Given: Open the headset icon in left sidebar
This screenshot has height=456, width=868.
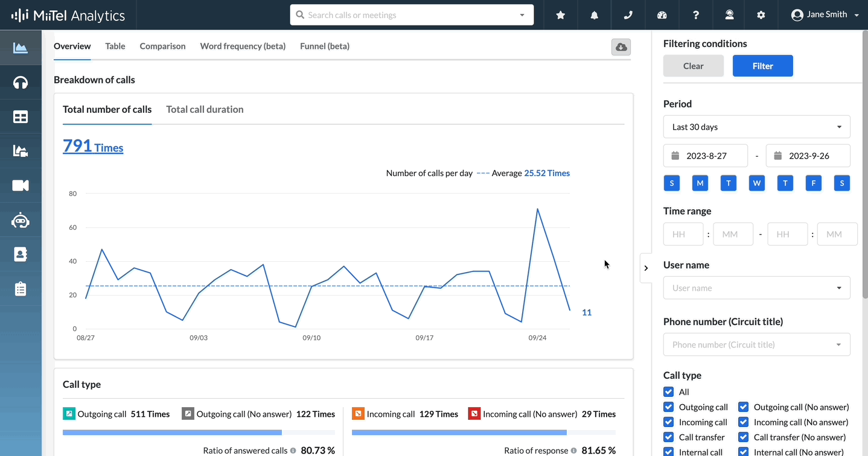Looking at the screenshot, I should pyautogui.click(x=21, y=83).
